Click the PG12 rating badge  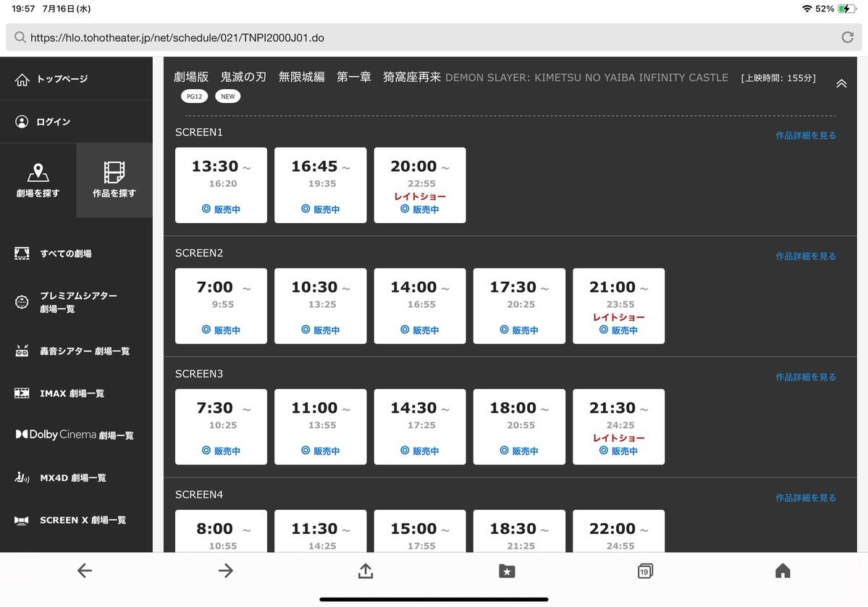(194, 96)
